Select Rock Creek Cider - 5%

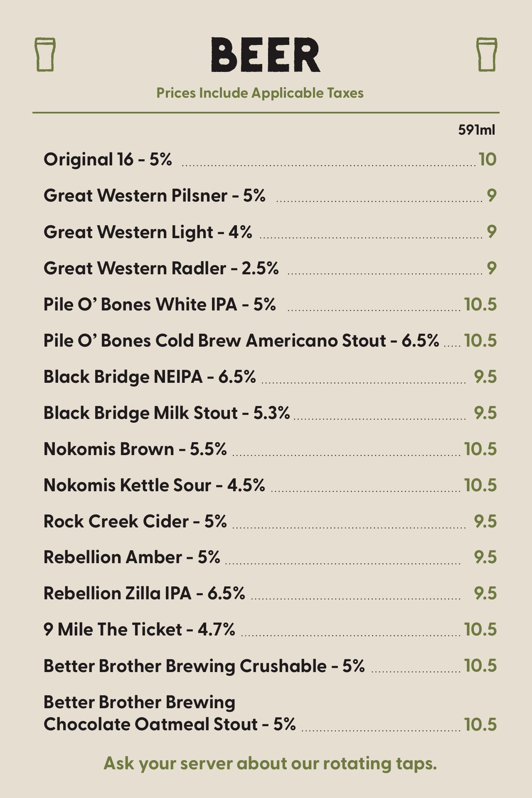pyautogui.click(x=135, y=521)
